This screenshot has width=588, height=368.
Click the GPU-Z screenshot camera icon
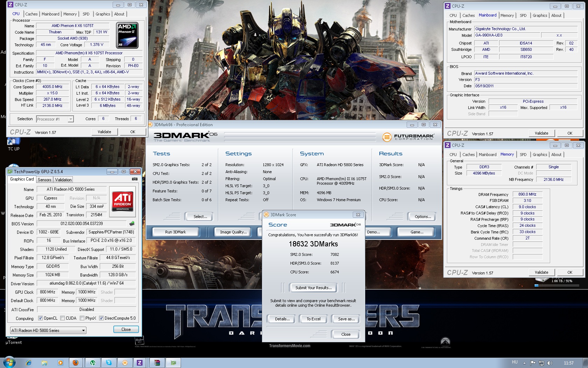[x=134, y=179]
